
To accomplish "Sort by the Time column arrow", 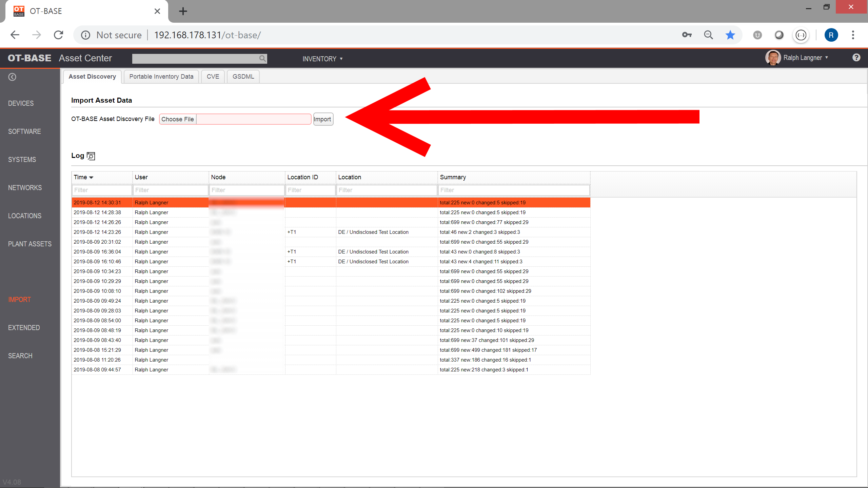I will coord(91,177).
